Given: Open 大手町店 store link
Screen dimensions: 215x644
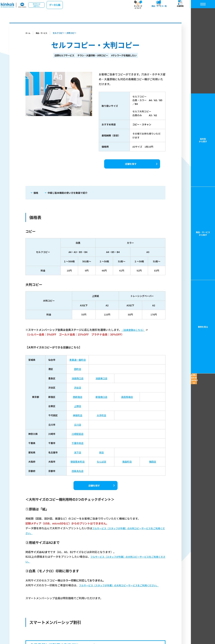Looking at the screenshot, I should pyautogui.click(x=101, y=415).
